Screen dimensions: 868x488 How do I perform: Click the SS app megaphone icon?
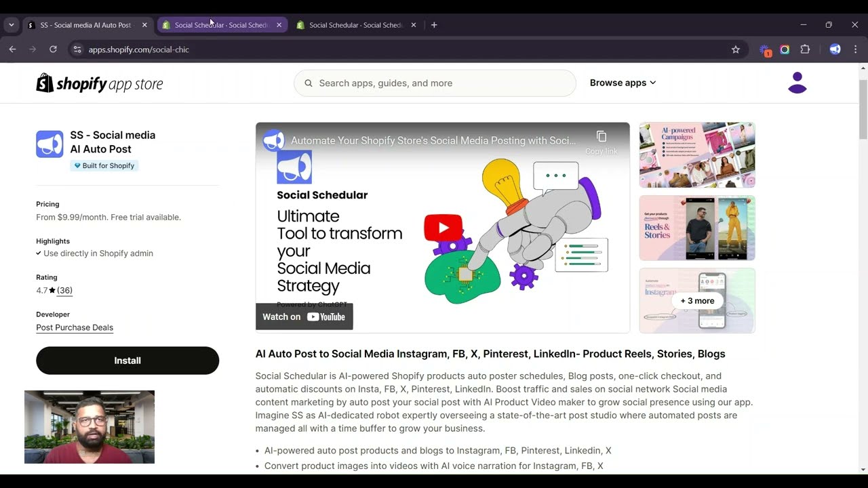click(x=50, y=144)
